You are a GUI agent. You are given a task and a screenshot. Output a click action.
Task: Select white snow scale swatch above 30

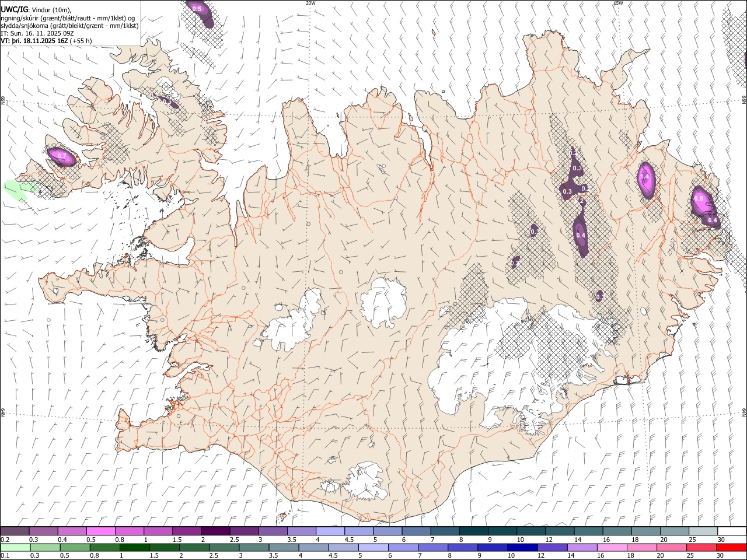(x=732, y=531)
